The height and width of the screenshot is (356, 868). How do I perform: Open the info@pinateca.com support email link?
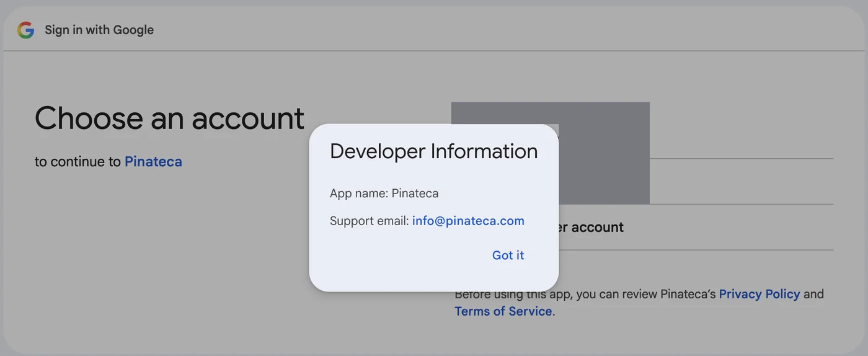coord(468,221)
